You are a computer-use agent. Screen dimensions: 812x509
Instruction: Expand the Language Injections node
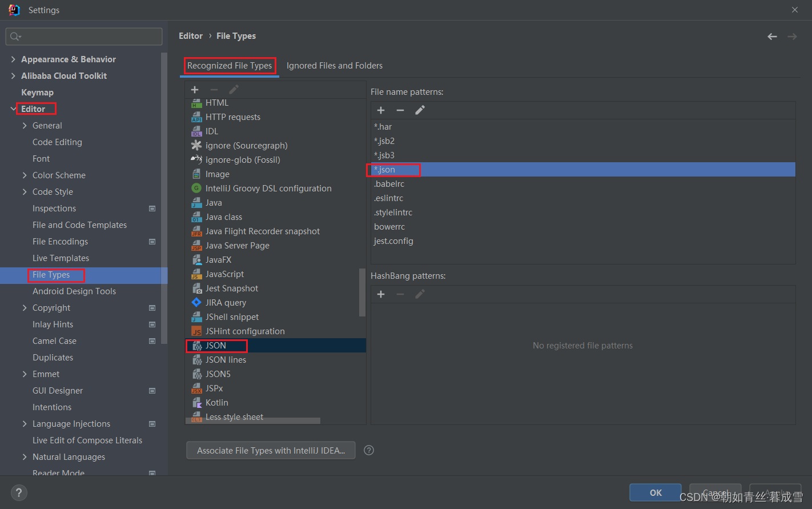[x=25, y=424]
